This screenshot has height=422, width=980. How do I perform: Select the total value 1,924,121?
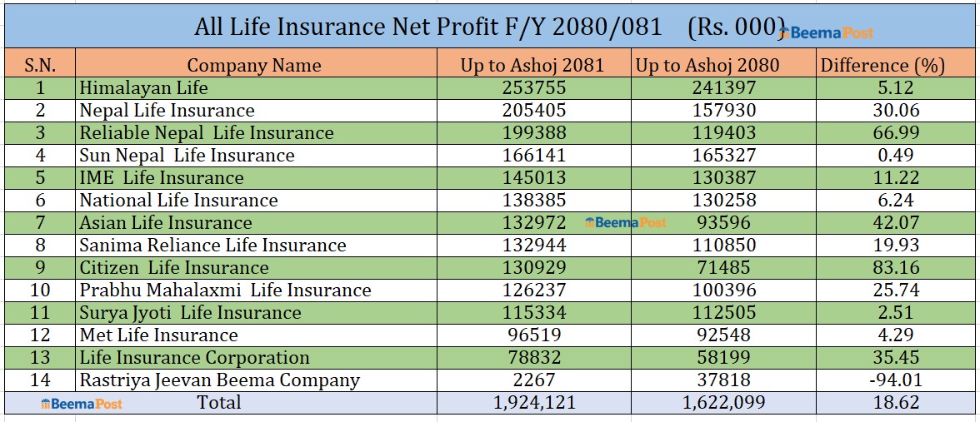[x=534, y=404]
